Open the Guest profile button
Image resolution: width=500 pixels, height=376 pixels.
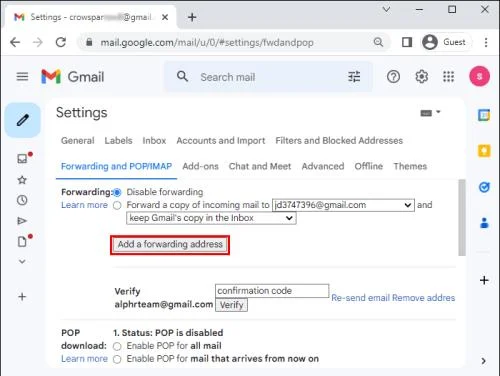(x=445, y=42)
